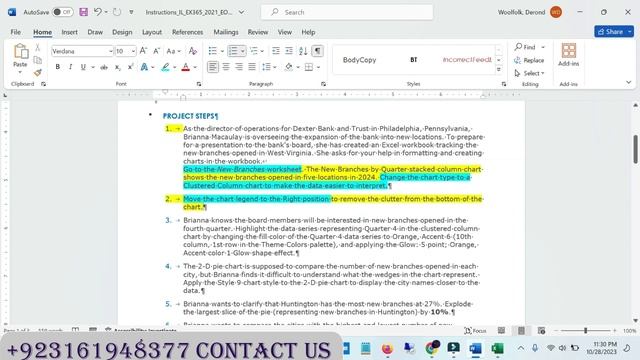640x360 pixels.
Task: Open the File menu
Action: coord(16,32)
